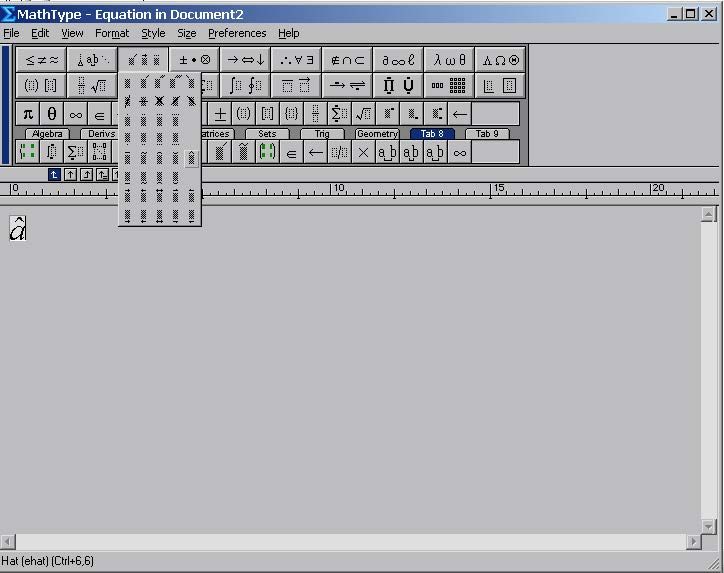Viewport: 724px width, 573px height.
Task: Insert the large tilde template in Tab 8 bar
Action: [x=243, y=152]
